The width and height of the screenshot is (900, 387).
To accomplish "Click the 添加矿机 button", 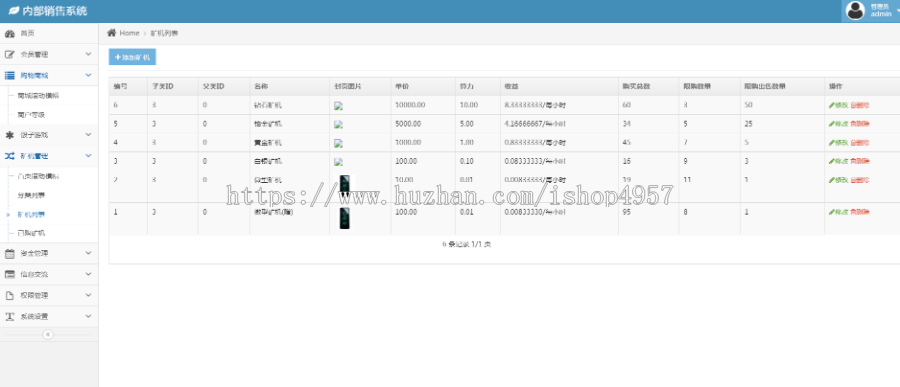I will (132, 57).
